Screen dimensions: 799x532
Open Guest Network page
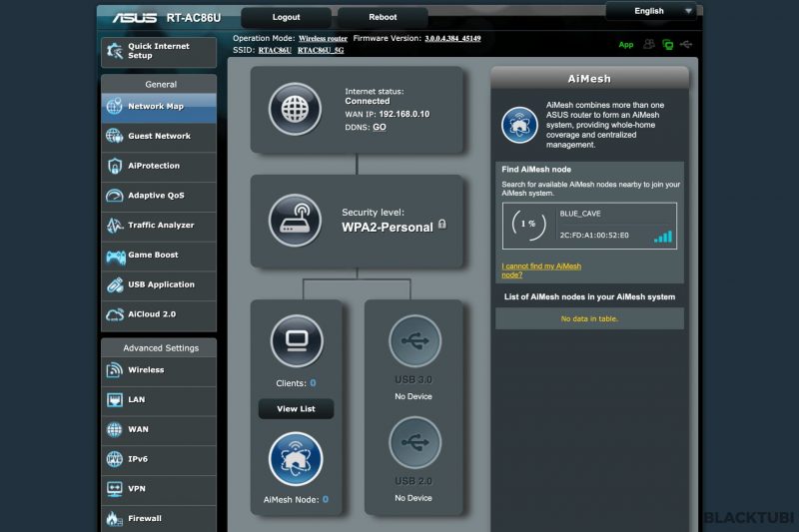click(159, 136)
